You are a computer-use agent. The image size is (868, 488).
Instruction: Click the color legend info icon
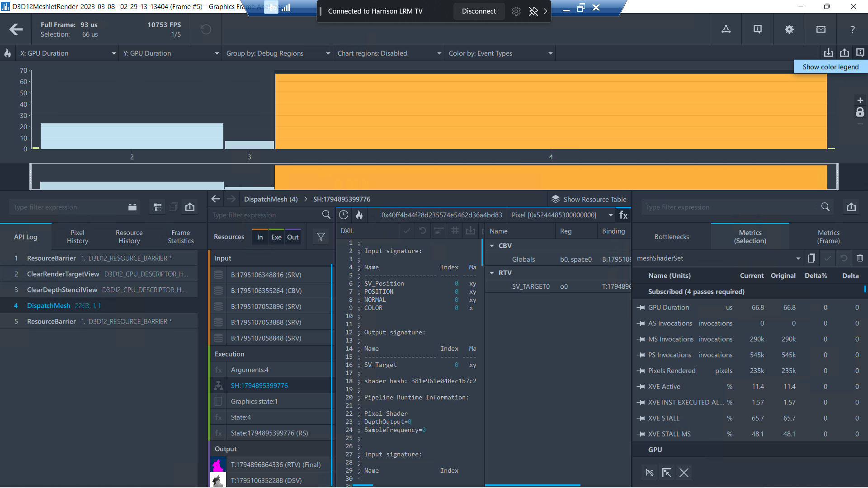(860, 53)
